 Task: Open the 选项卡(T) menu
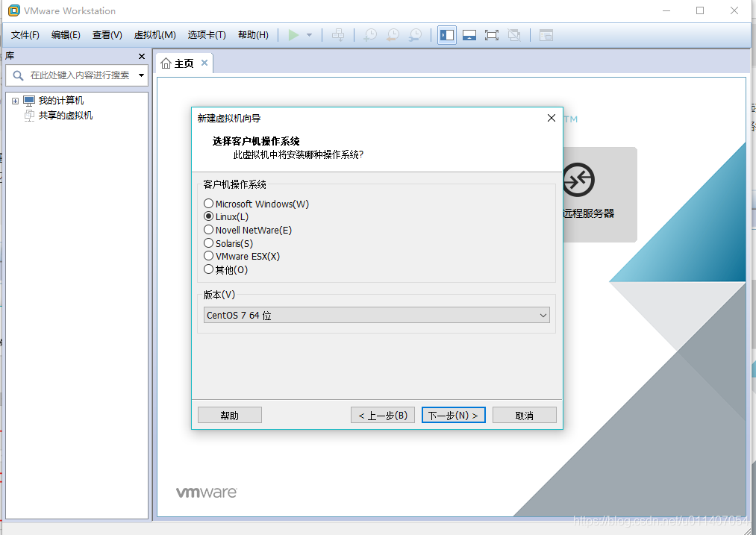pyautogui.click(x=207, y=35)
